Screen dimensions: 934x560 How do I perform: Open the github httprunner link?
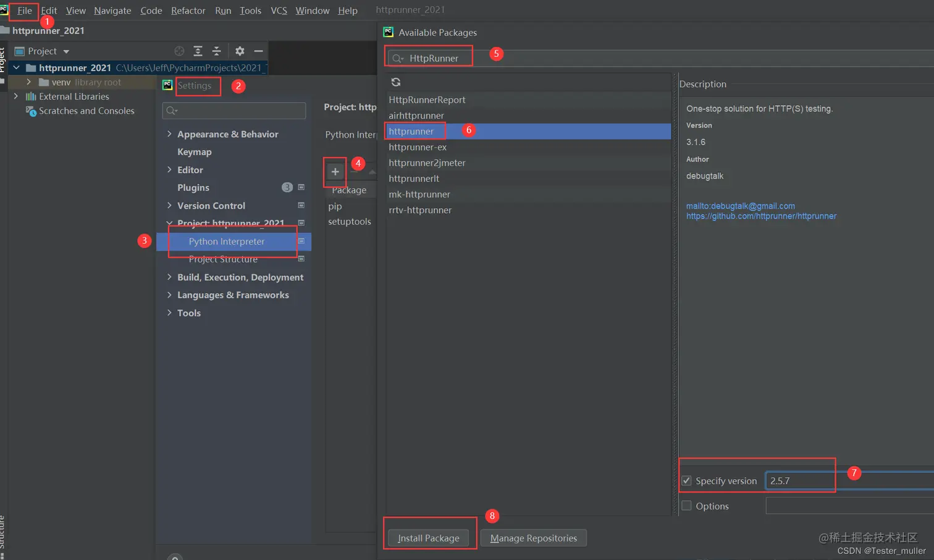(761, 216)
